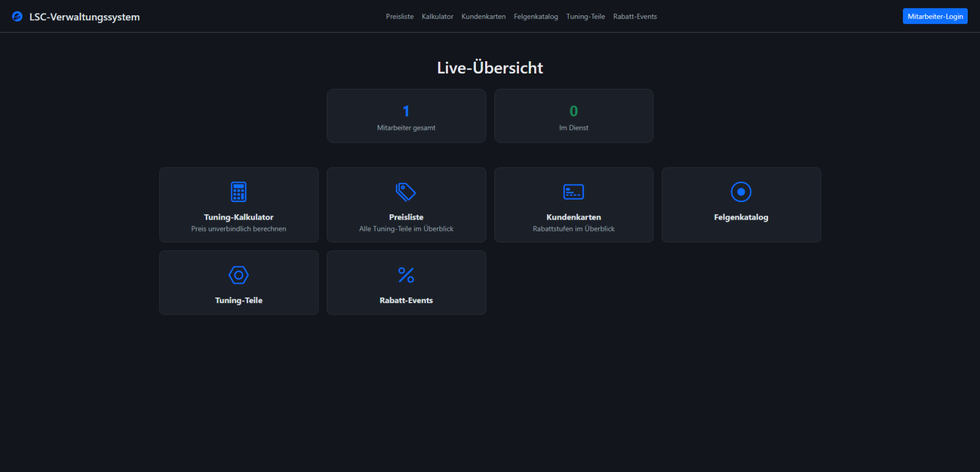980x472 pixels.
Task: Open the Tuning-Kalkulator card title
Action: tap(239, 217)
